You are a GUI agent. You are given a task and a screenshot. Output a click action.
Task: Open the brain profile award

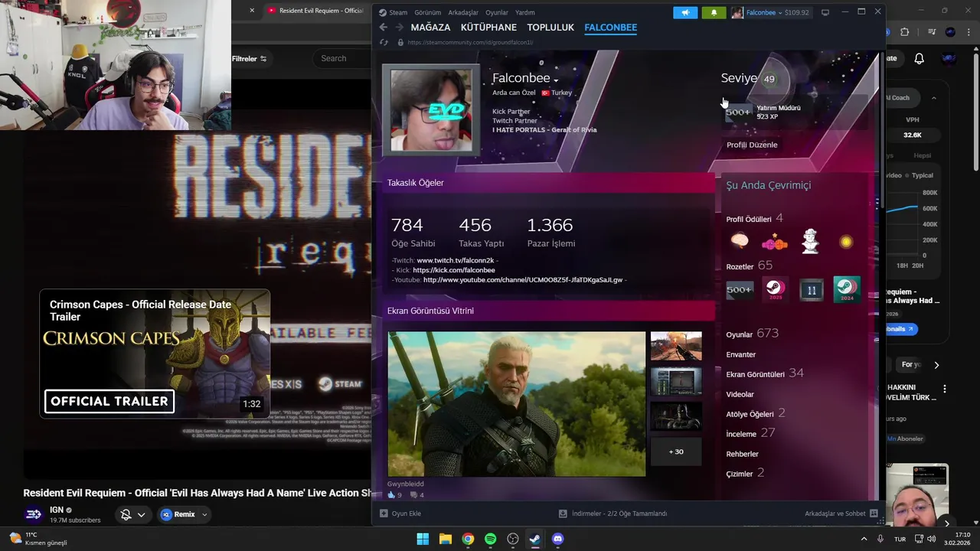[739, 242]
